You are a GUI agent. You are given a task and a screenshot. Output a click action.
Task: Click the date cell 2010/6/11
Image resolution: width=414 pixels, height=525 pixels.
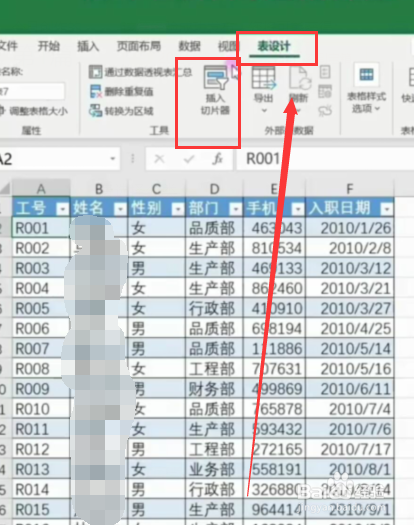(x=350, y=389)
